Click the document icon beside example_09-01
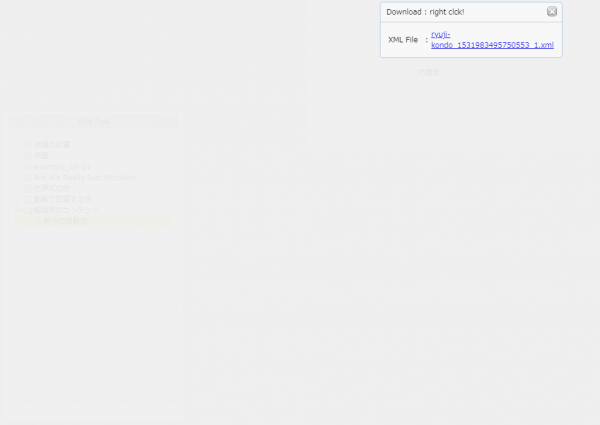 (x=28, y=167)
